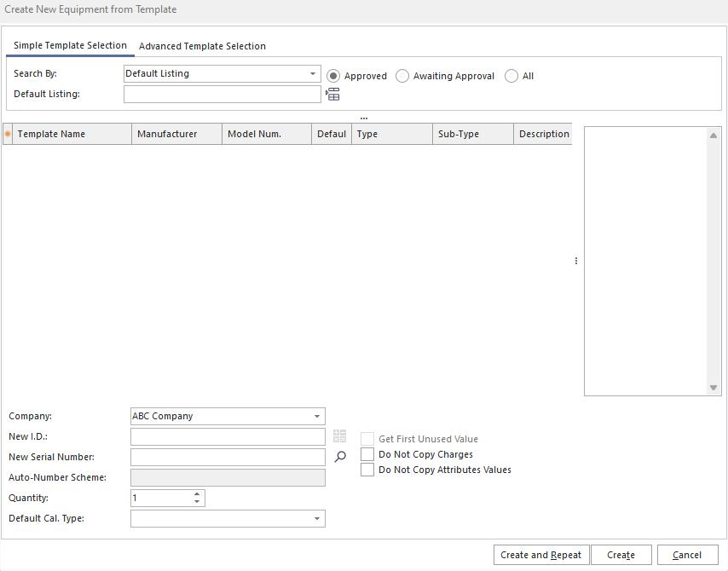The width and height of the screenshot is (728, 571).
Task: Click the grid icon next to New I.D.
Action: (340, 435)
